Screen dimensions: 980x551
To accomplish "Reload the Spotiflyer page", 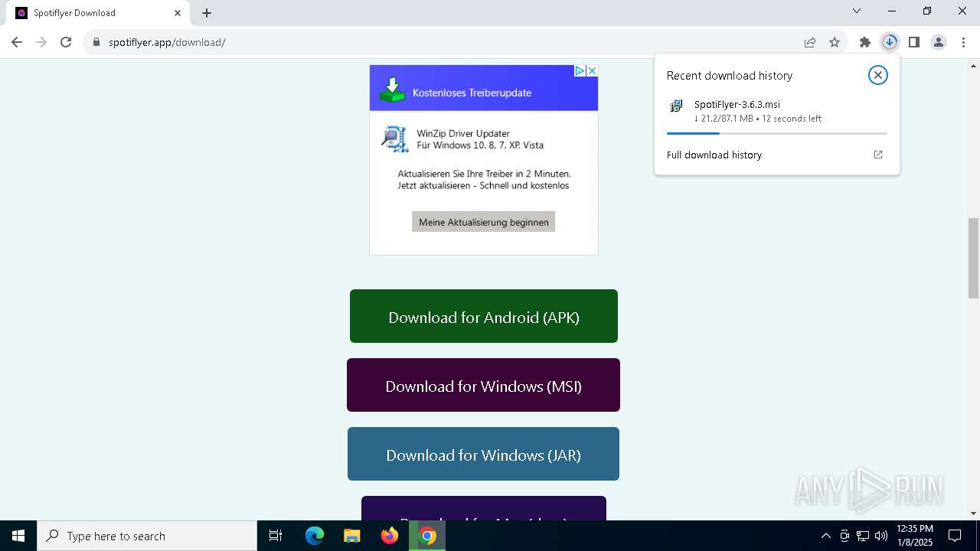I will tap(66, 42).
